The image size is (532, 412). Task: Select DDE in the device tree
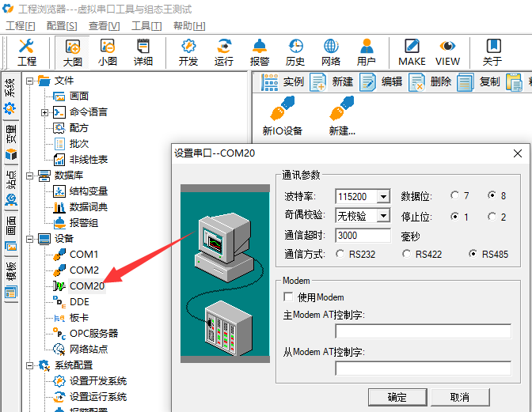tap(79, 302)
